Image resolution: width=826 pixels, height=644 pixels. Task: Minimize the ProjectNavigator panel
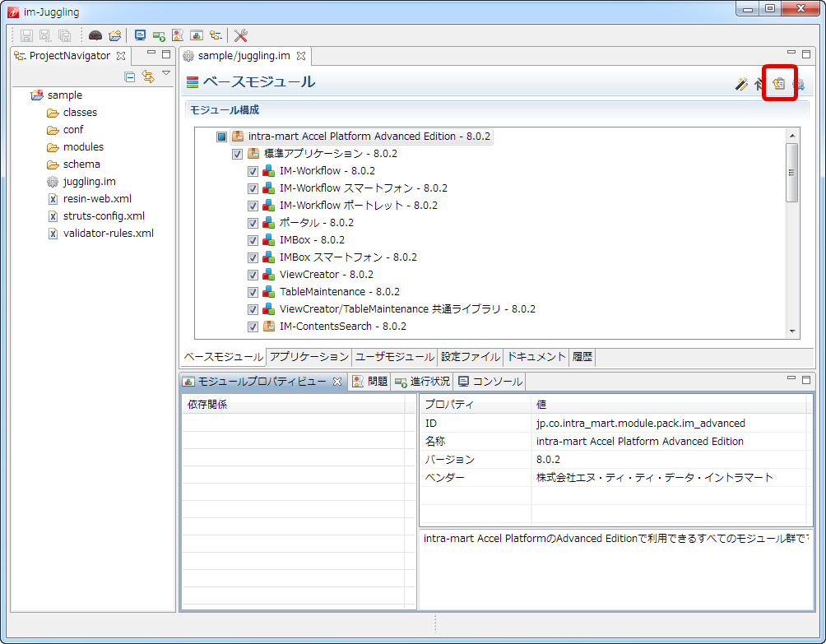pos(151,53)
